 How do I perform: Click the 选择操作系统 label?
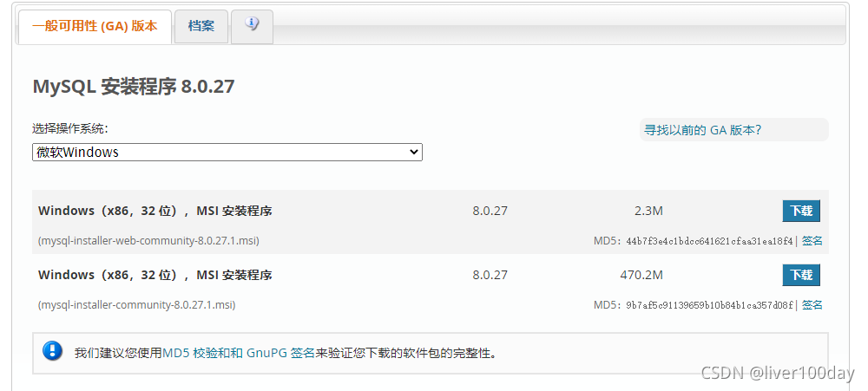point(70,128)
